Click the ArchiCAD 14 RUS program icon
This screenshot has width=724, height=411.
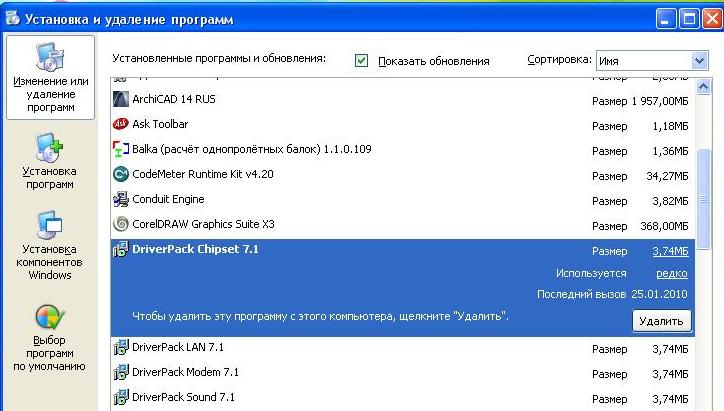point(121,99)
